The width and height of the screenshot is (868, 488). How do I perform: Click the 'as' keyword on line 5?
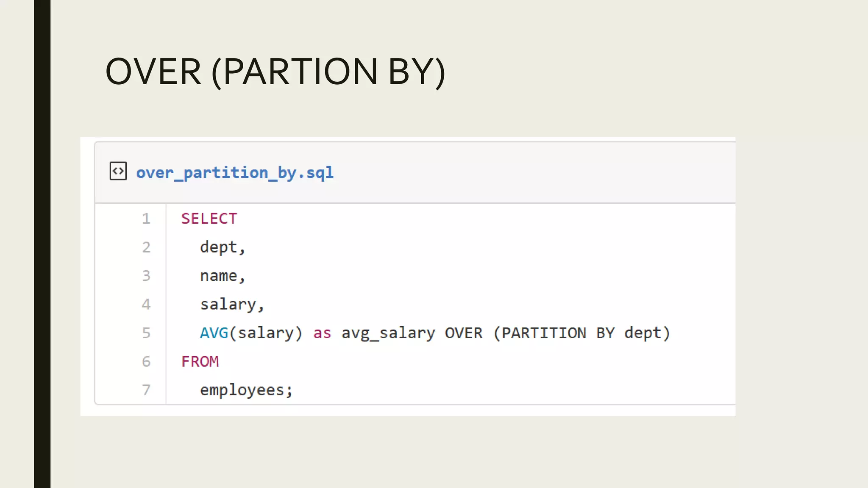[x=322, y=333]
